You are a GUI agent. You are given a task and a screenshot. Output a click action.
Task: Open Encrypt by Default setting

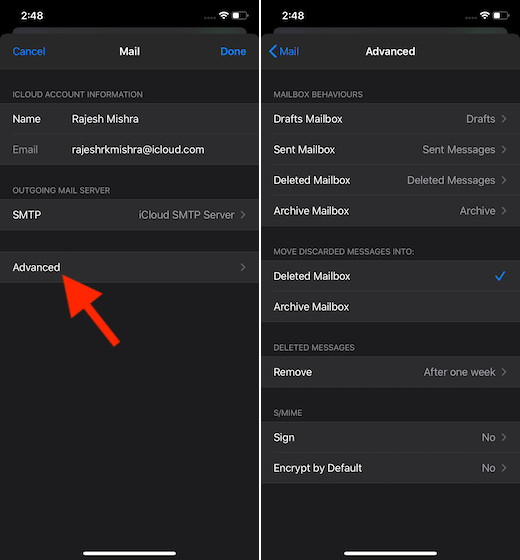(x=391, y=468)
